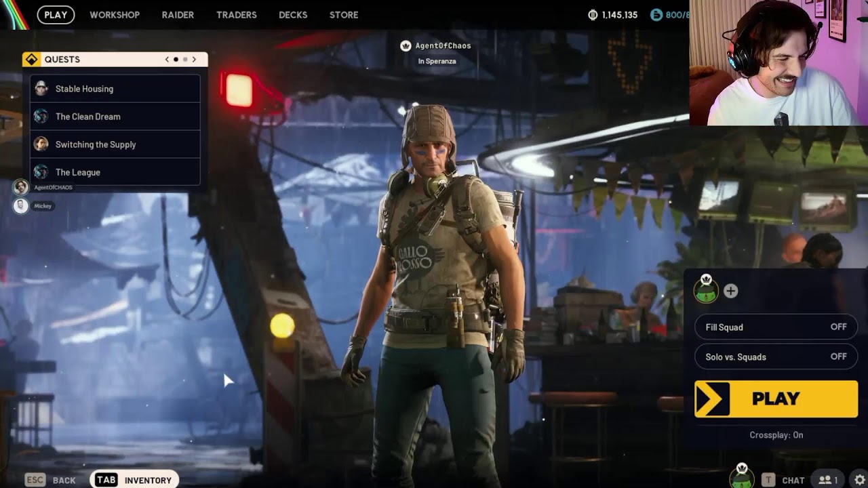Click Stable Housing quest giver portrait
The width and height of the screenshot is (868, 488).
pyautogui.click(x=41, y=89)
